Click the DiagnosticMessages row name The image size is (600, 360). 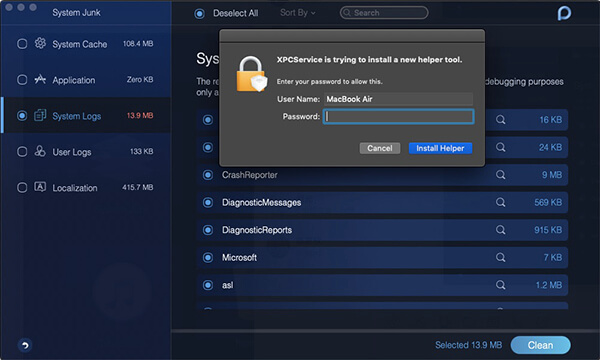pyautogui.click(x=261, y=202)
